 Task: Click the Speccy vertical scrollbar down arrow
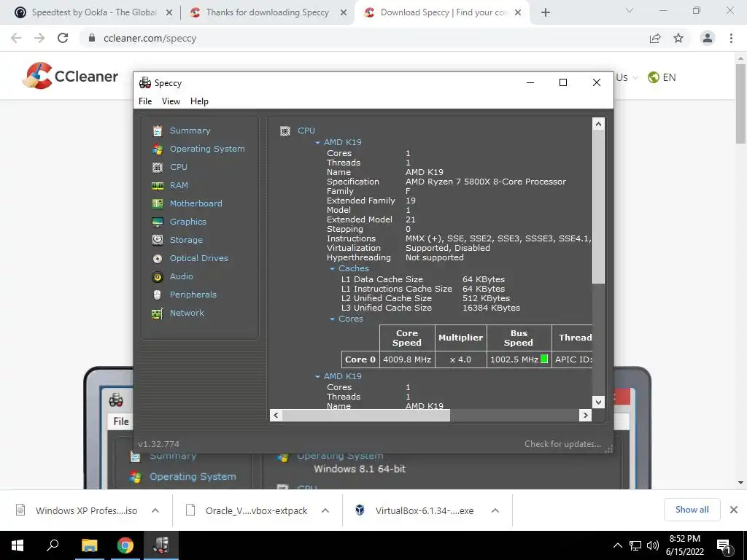click(x=598, y=402)
